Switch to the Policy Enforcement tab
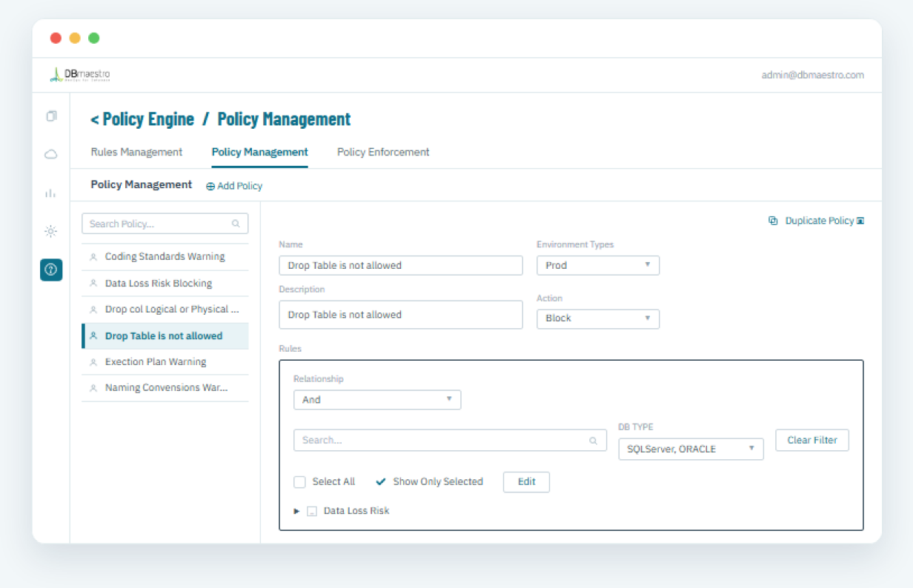The height and width of the screenshot is (588, 913). [383, 152]
